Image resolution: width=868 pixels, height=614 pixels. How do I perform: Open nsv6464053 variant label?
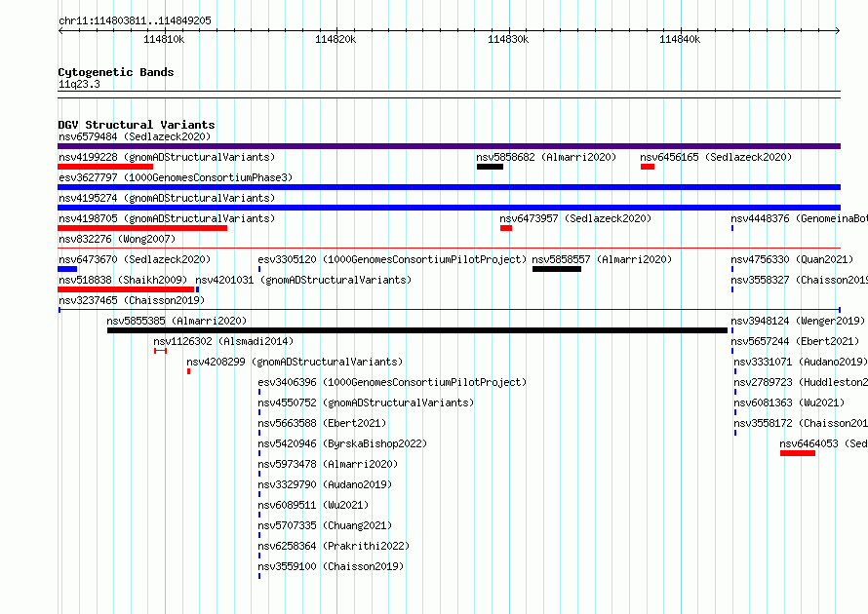(824, 443)
